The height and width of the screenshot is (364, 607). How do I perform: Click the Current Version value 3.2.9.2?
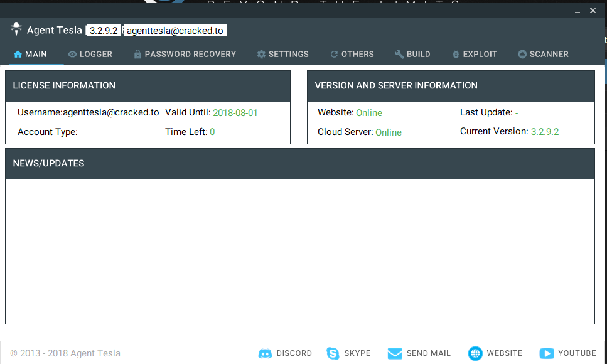[x=545, y=132]
